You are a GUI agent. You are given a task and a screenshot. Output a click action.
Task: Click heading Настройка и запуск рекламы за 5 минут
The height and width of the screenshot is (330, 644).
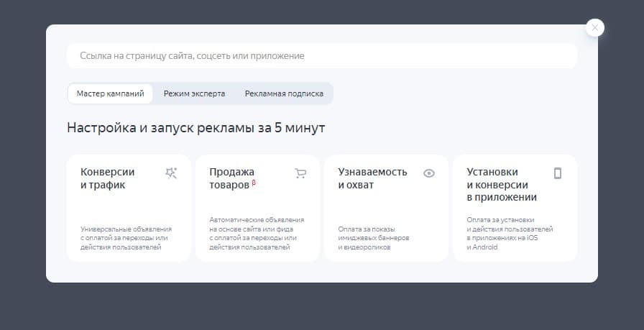(196, 128)
